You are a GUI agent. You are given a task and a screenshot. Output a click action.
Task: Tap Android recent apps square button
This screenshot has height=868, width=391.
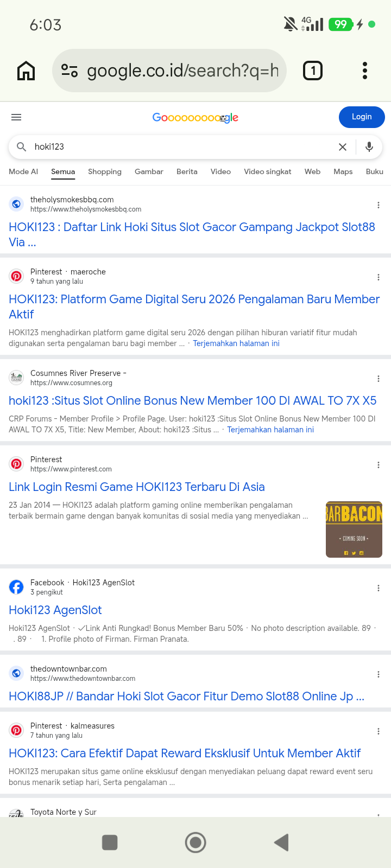[110, 843]
